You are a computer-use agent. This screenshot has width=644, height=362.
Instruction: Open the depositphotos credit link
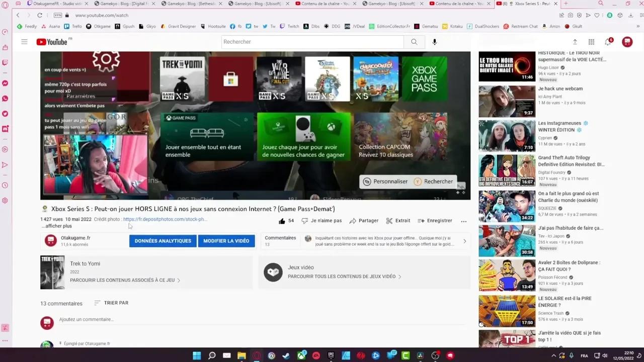pos(166,219)
